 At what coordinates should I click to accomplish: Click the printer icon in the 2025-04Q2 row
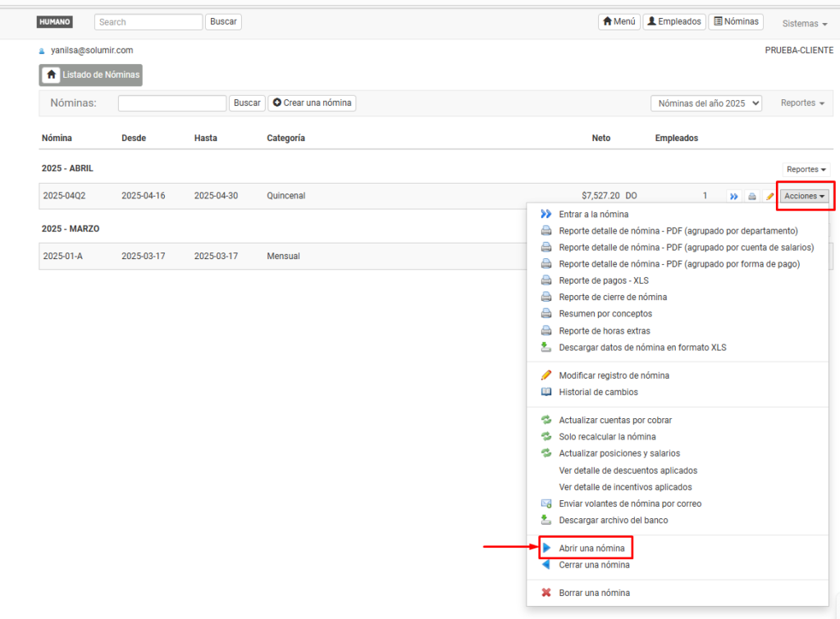point(751,197)
